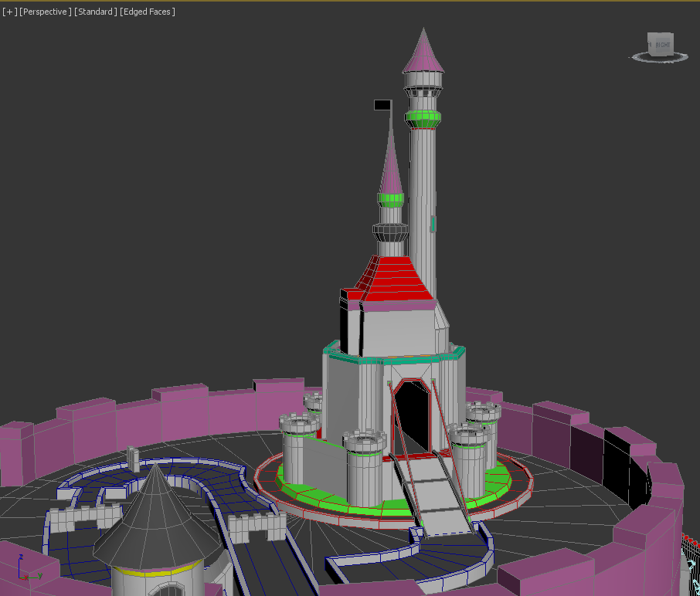Open the Edged Faces display menu
Viewport: 700px width, 596px height.
(148, 12)
